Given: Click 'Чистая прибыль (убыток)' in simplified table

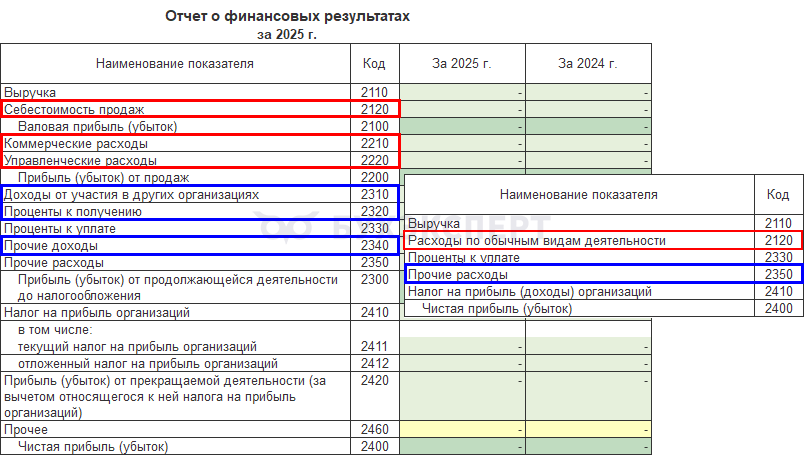Looking at the screenshot, I should tap(497, 308).
